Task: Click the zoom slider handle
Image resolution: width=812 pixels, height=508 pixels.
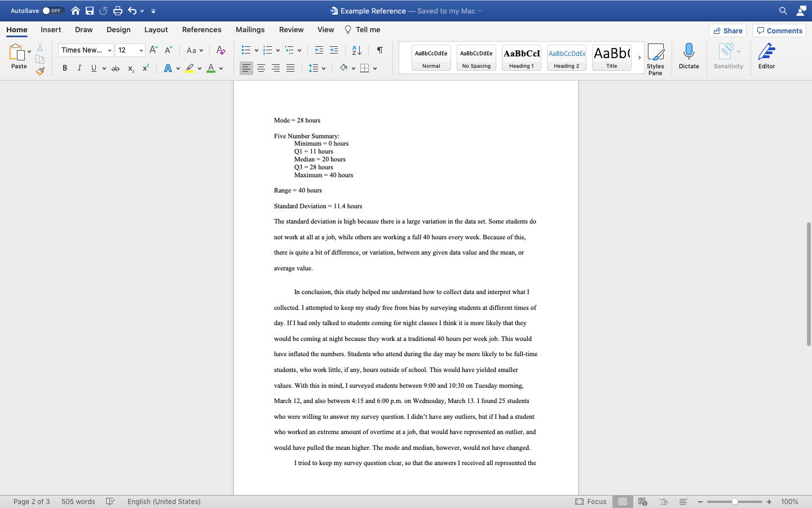Action: tap(735, 501)
